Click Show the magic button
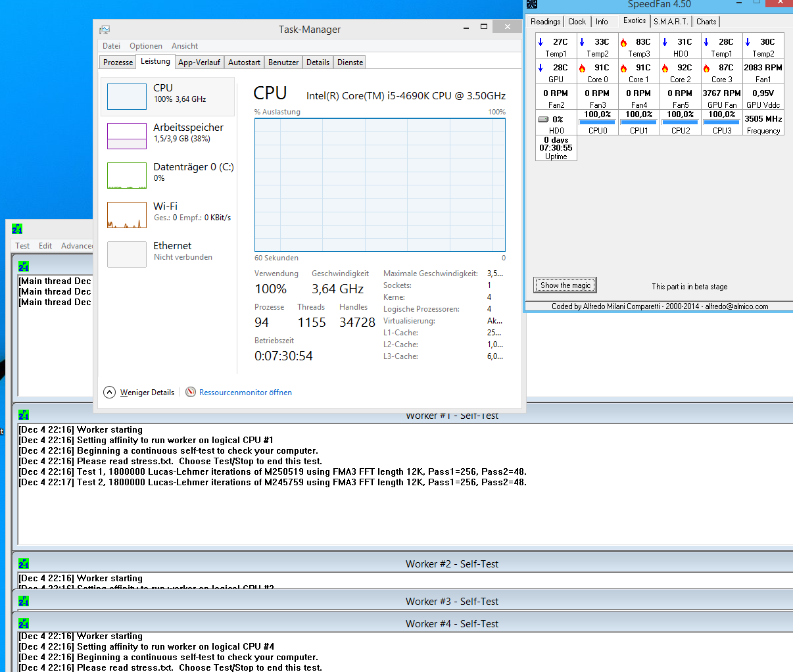This screenshot has height=672, width=793. pos(565,285)
